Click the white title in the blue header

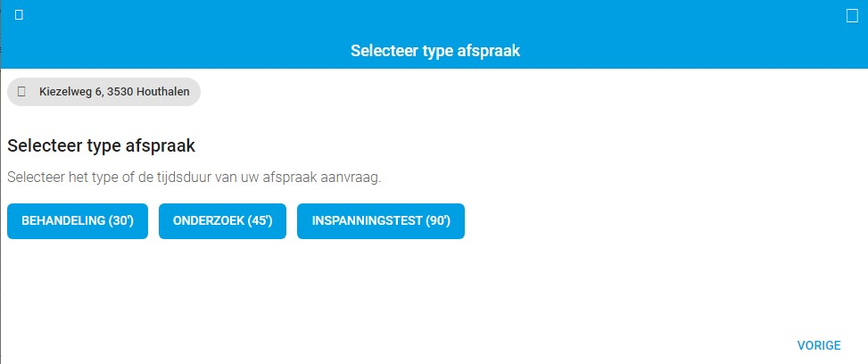435,51
